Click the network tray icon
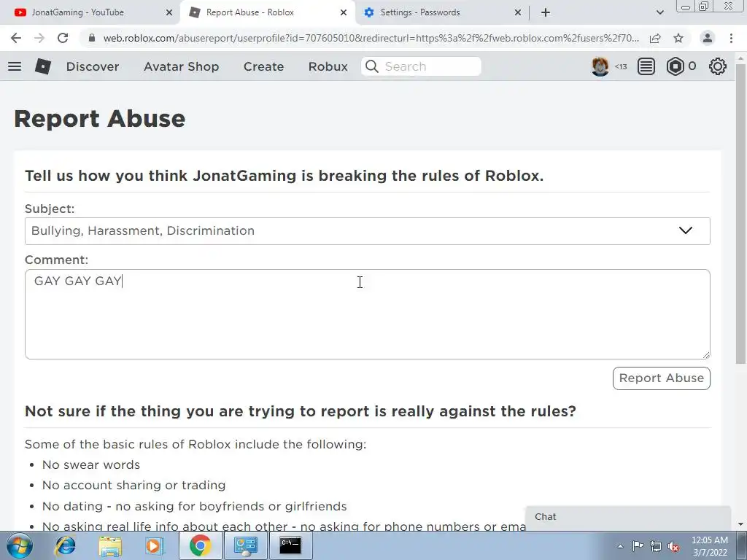 click(x=656, y=547)
